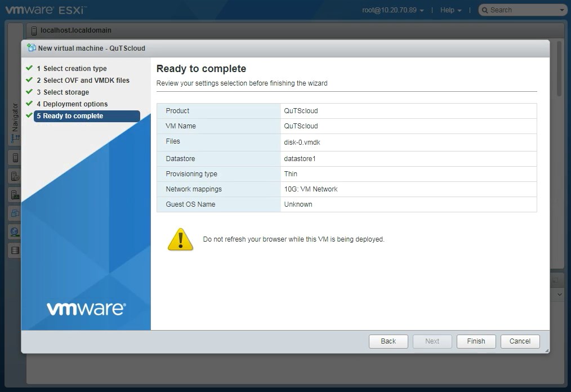Go to step 2 Select OVF and VMDK files
This screenshot has width=571, height=392.
83,80
